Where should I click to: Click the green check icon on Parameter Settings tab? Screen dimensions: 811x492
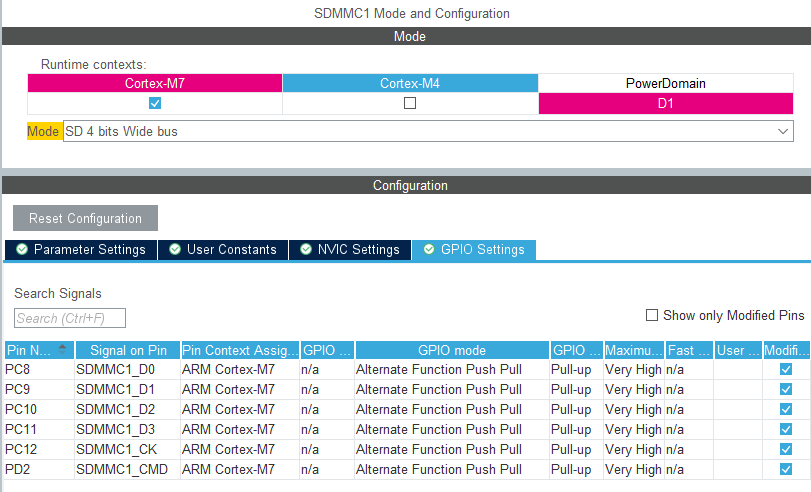pyautogui.click(x=22, y=249)
